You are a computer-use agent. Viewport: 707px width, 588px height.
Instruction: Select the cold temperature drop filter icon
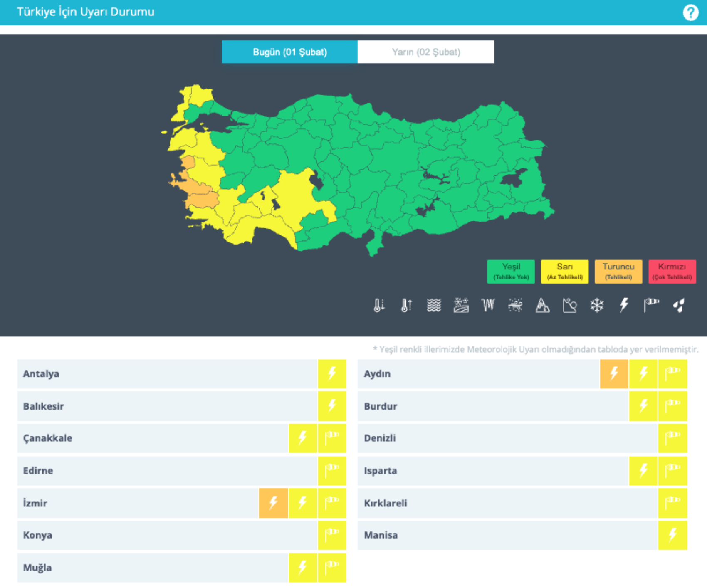coord(379,305)
